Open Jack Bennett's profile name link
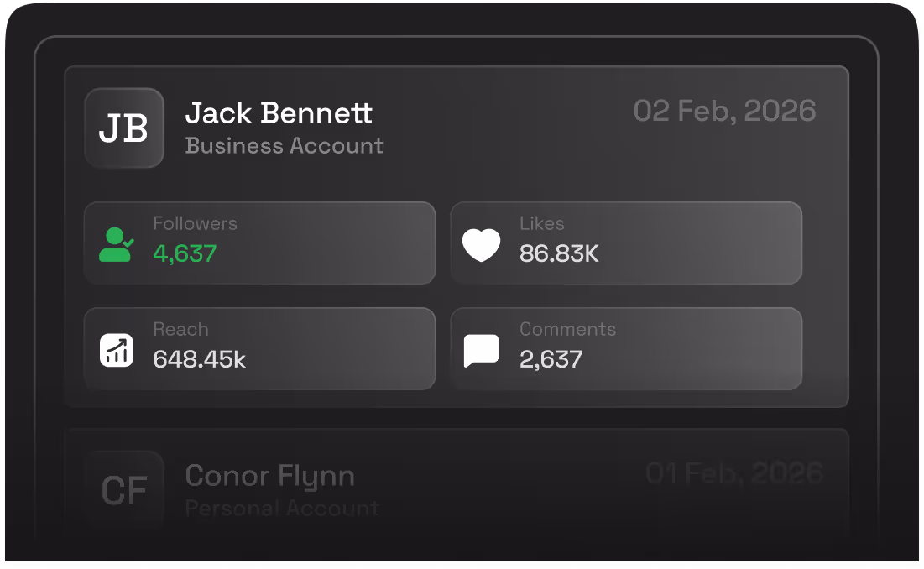This screenshot has height=569, width=924. click(278, 112)
